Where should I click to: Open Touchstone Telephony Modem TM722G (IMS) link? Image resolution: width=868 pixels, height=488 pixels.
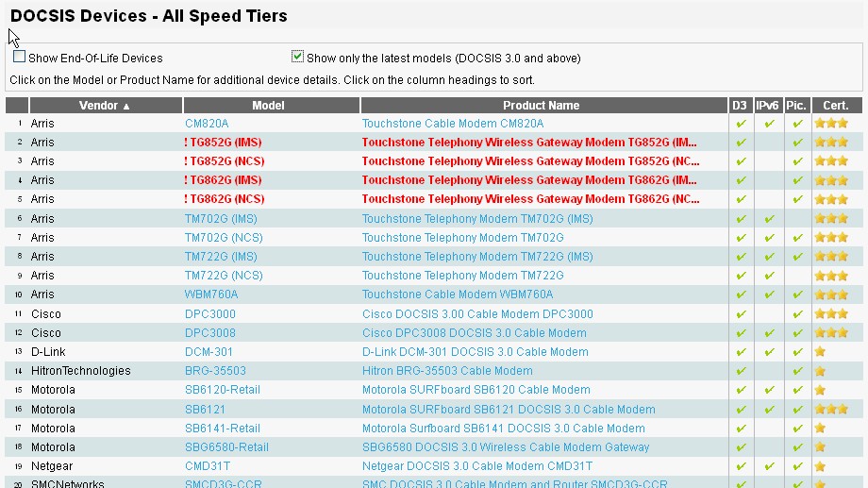click(477, 257)
